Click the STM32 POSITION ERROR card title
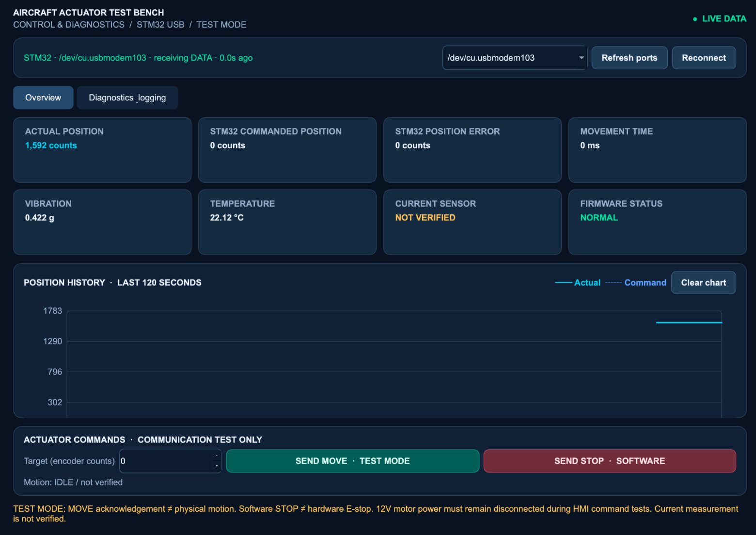 (447, 131)
